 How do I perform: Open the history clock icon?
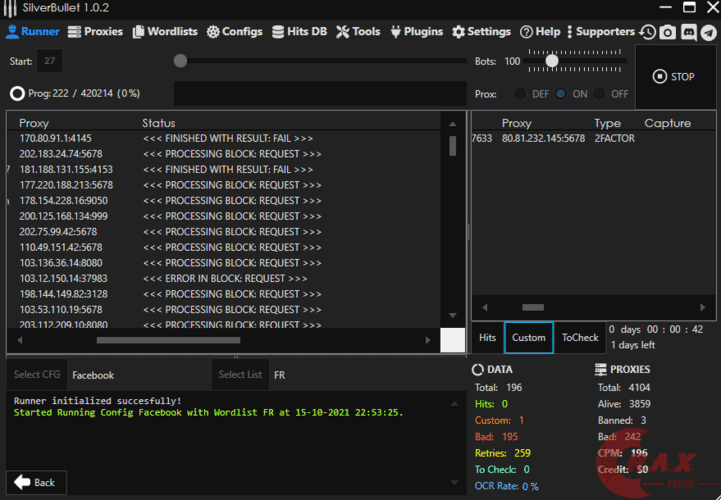click(x=648, y=32)
